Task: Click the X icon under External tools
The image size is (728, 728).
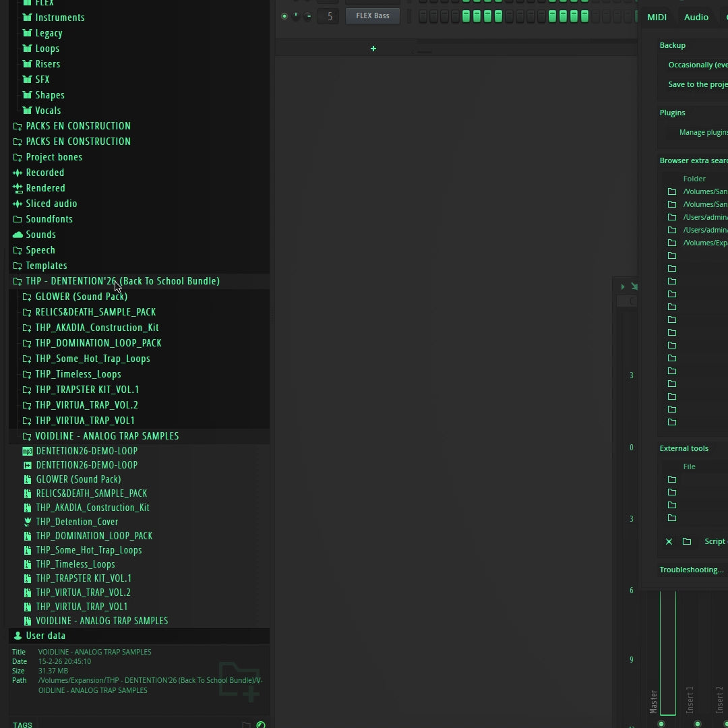Action: coord(669,541)
